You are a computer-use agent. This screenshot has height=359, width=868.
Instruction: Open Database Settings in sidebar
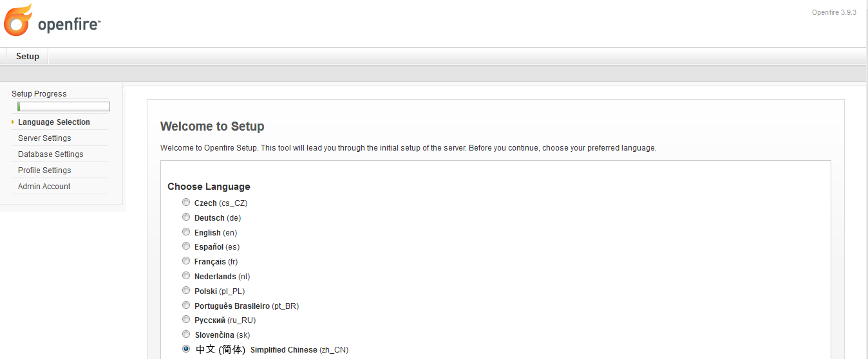(51, 154)
